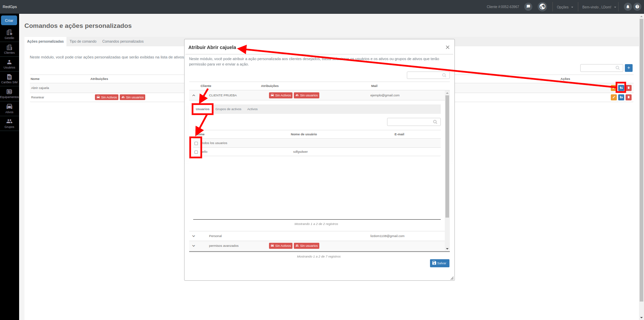Open Gestão in the left sidebar
The width and height of the screenshot is (644, 320).
click(9, 34)
